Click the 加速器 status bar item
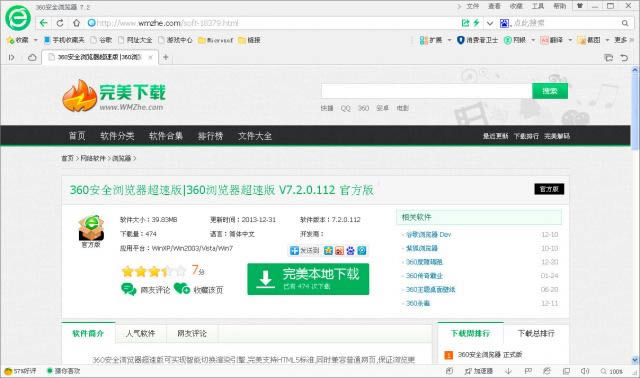The image size is (640, 378). tap(479, 371)
